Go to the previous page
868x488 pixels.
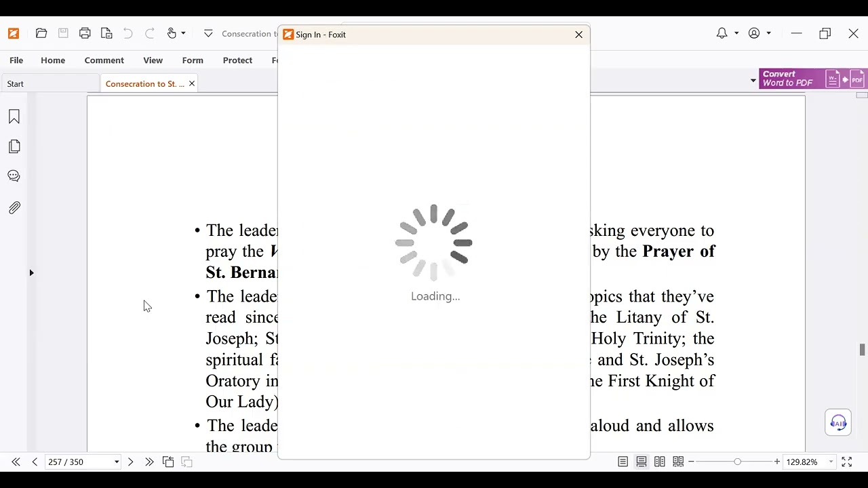tap(35, 462)
